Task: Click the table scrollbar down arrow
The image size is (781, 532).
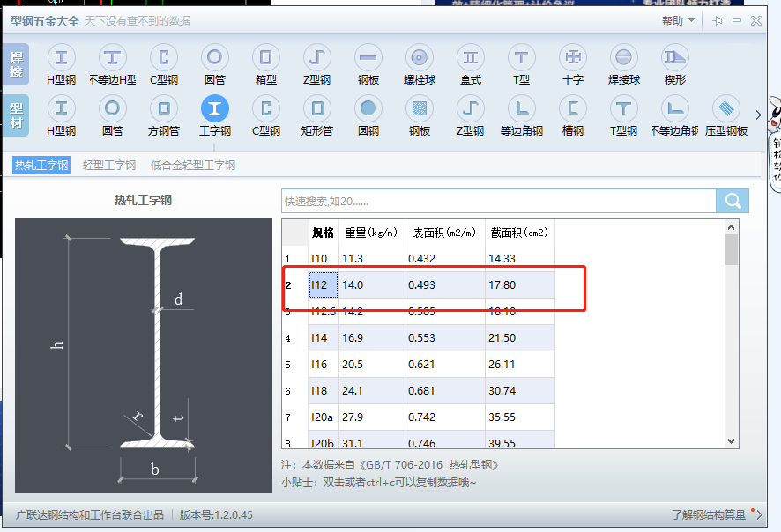Action: pyautogui.click(x=731, y=441)
